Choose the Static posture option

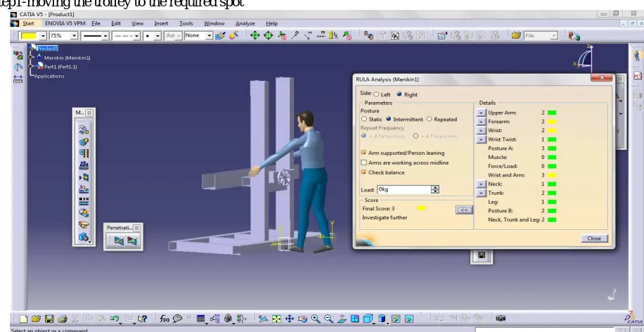[x=364, y=119]
